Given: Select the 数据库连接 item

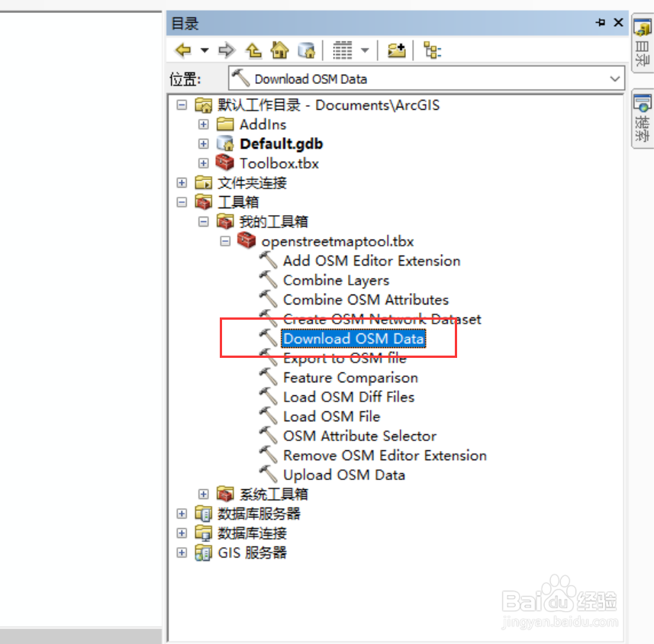Looking at the screenshot, I should pyautogui.click(x=253, y=533).
